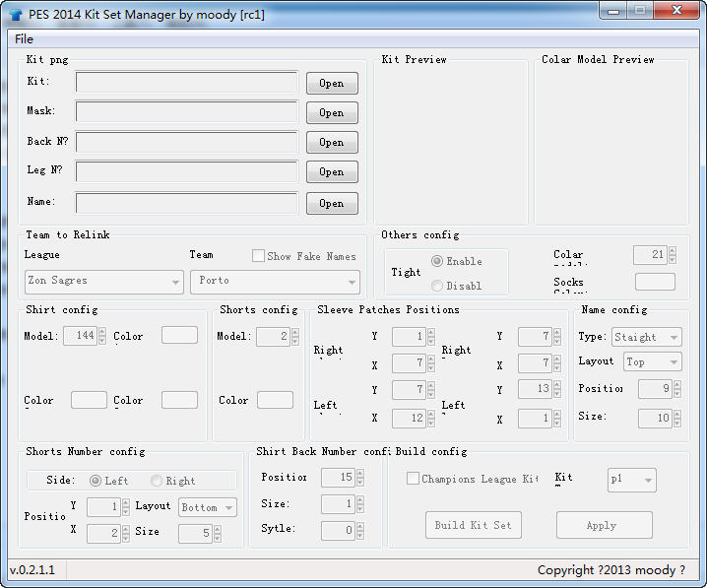The height and width of the screenshot is (588, 707).
Task: Click the Socks color swatch
Action: [655, 282]
